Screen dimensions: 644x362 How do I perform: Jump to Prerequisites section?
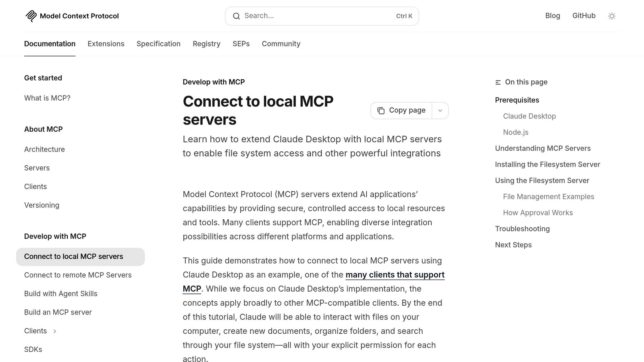tap(517, 100)
